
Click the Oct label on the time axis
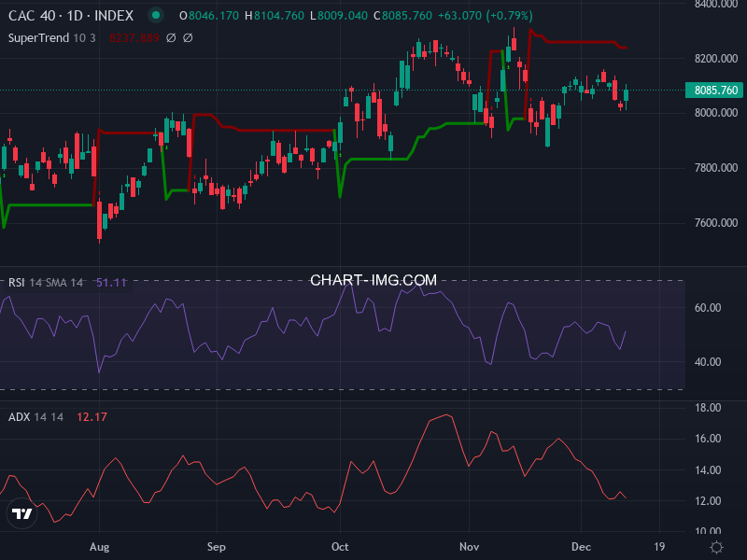tap(340, 547)
